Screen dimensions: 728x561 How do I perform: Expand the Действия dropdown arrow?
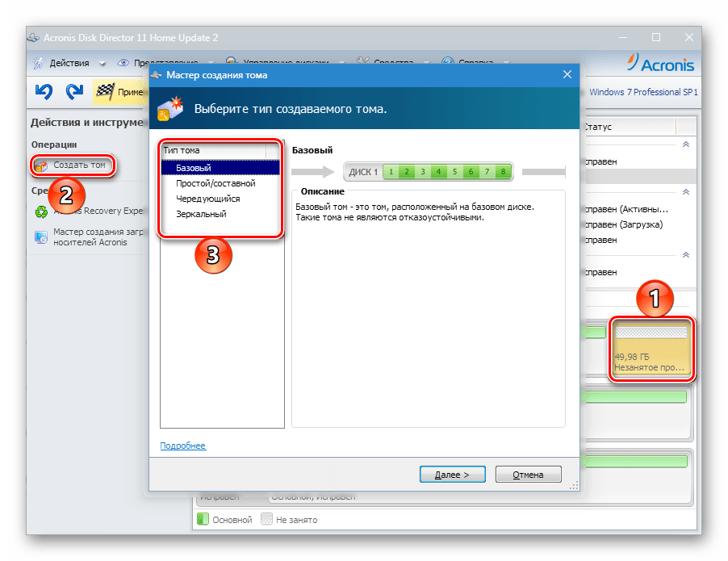[103, 64]
